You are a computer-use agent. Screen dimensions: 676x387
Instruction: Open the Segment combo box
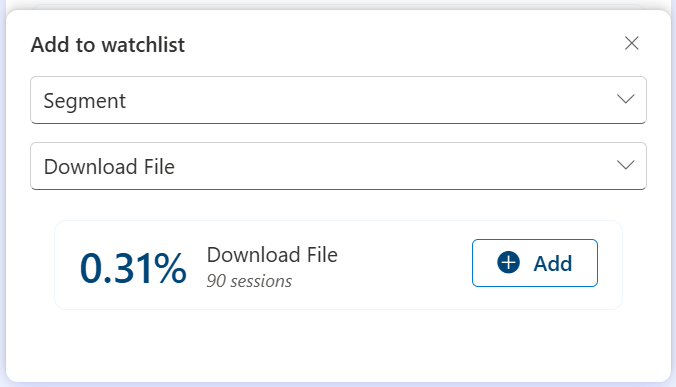[x=338, y=100]
